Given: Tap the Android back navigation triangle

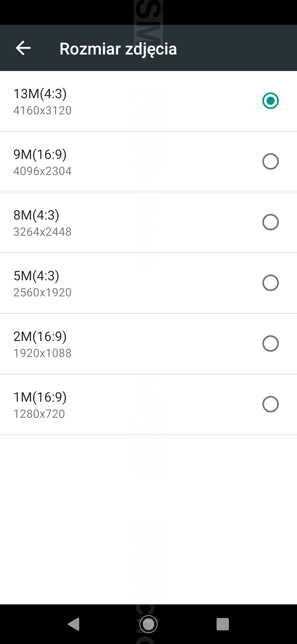Looking at the screenshot, I should click(74, 624).
